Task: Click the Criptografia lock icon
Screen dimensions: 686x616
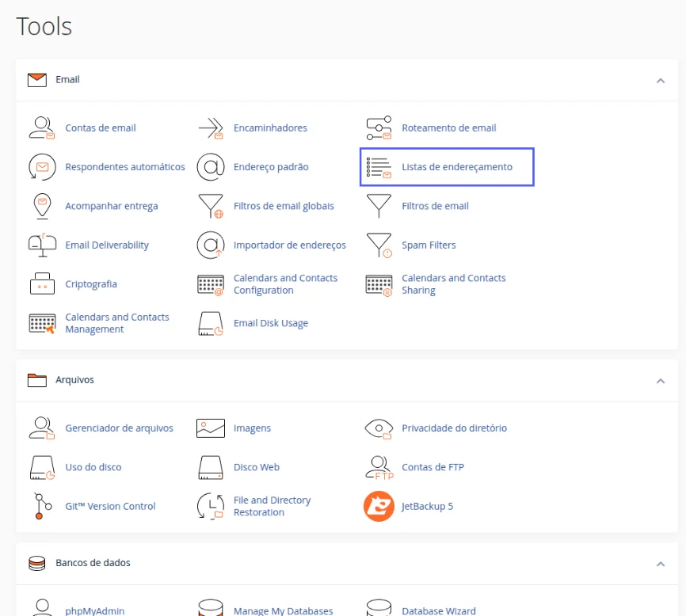Action: [42, 283]
